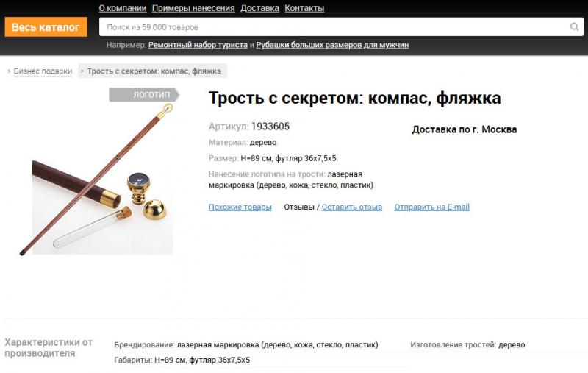Click the product title Трость с секретом
Viewport: 588px width, 373px height.
tap(354, 99)
